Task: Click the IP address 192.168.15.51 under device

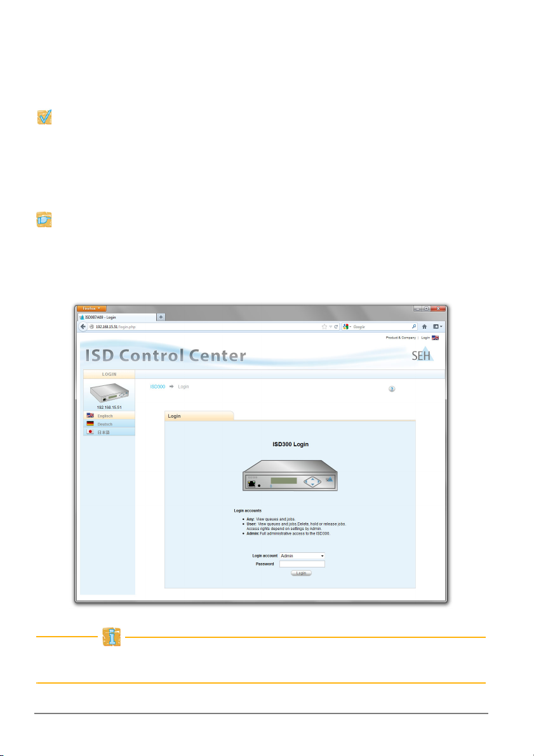Action: [109, 408]
